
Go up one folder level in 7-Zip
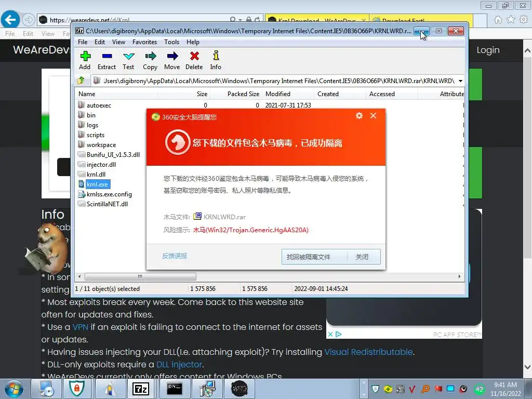tap(82, 81)
